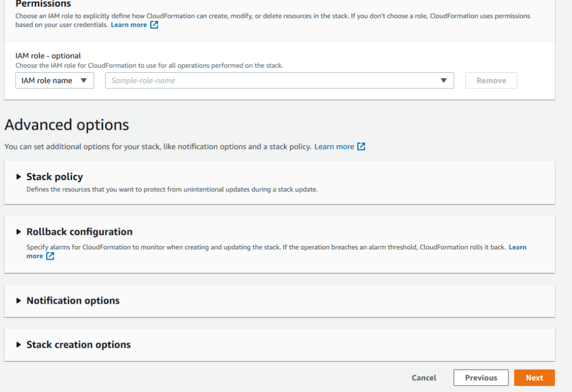Click the Rollback configuration disclosure triangle
This screenshot has height=392, width=572.
(x=19, y=232)
